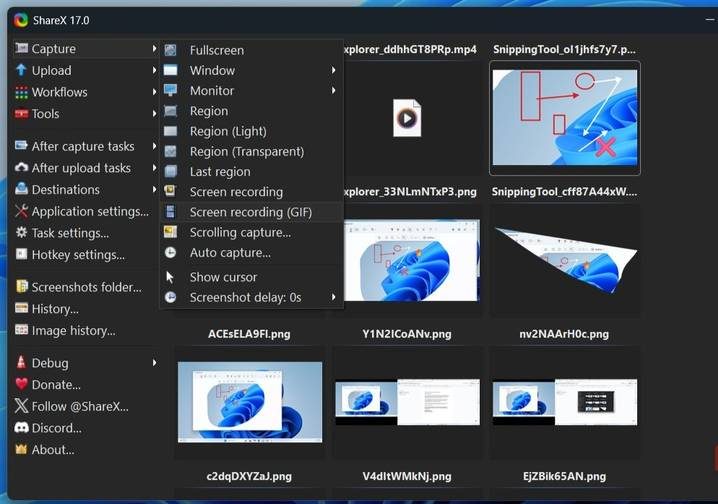Click the About crown icon

point(21,449)
